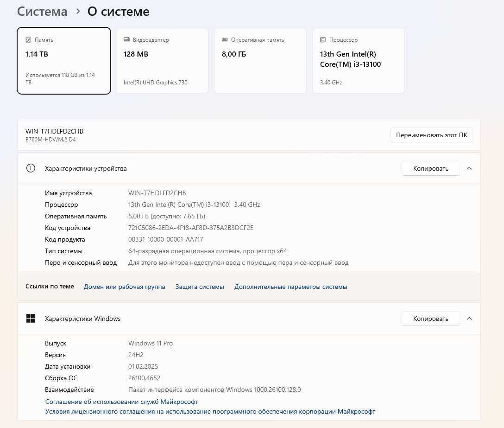Screen dimensions: 504x428
Task: Collapse the Характеристики Windows section
Action: click(469, 319)
